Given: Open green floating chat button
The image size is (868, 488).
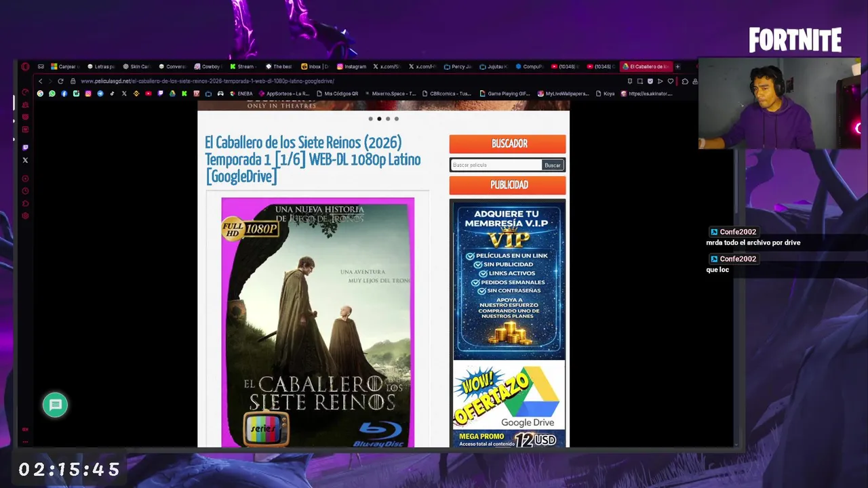Looking at the screenshot, I should (x=55, y=405).
